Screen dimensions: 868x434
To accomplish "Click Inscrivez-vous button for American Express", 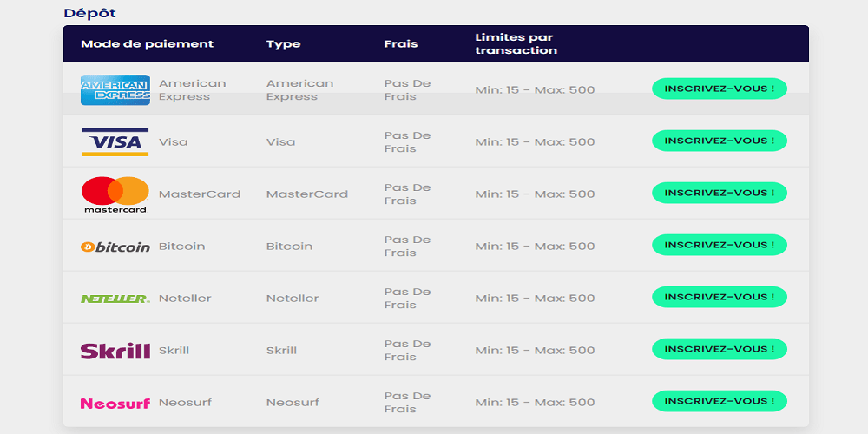I will [x=719, y=89].
